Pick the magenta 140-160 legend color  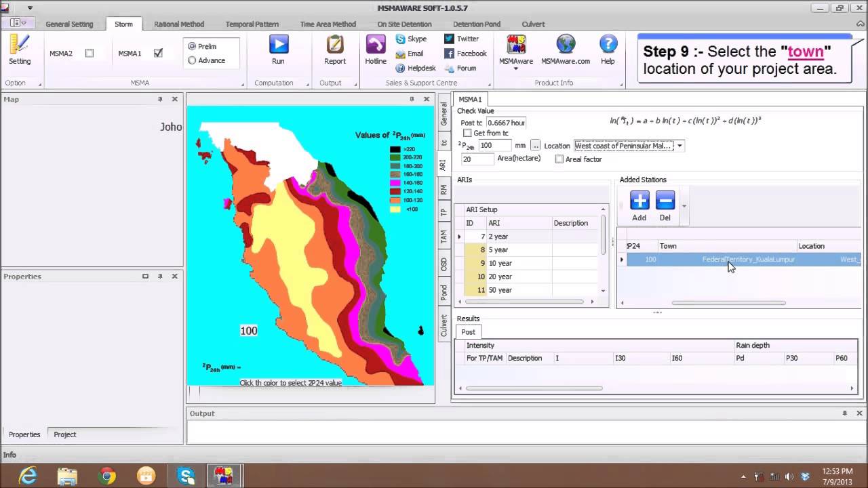(x=395, y=183)
